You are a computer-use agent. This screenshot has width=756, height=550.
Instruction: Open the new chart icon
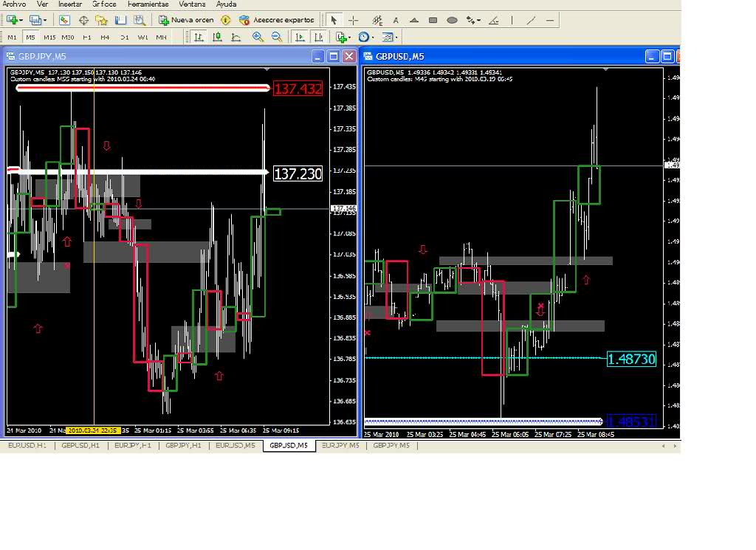click(x=12, y=20)
